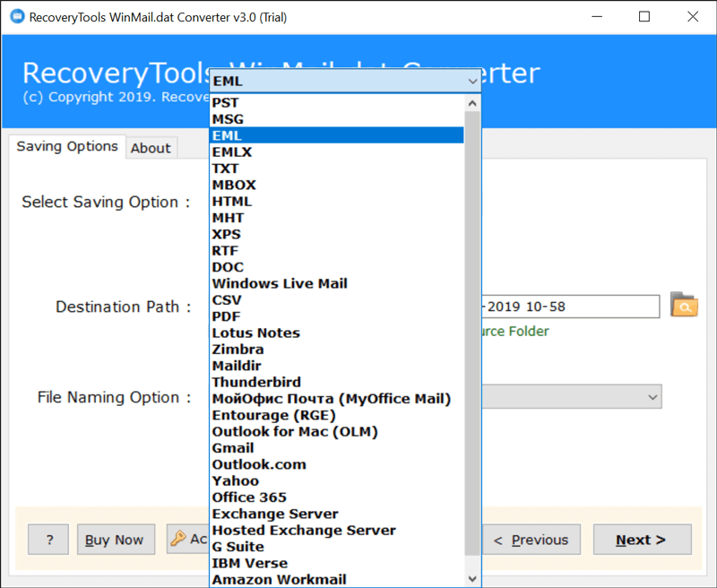This screenshot has height=588, width=717.
Task: Select Office 365 from the list
Action: (337, 497)
